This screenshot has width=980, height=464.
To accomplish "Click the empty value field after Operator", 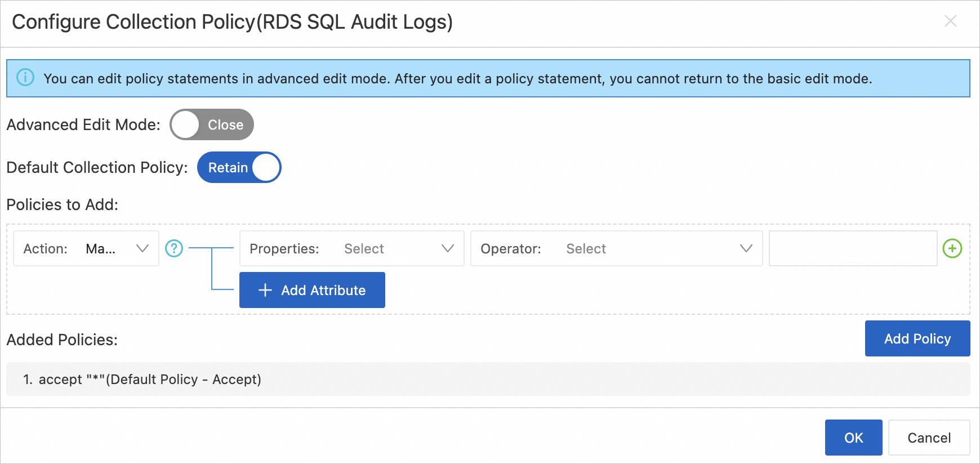I will tap(853, 248).
